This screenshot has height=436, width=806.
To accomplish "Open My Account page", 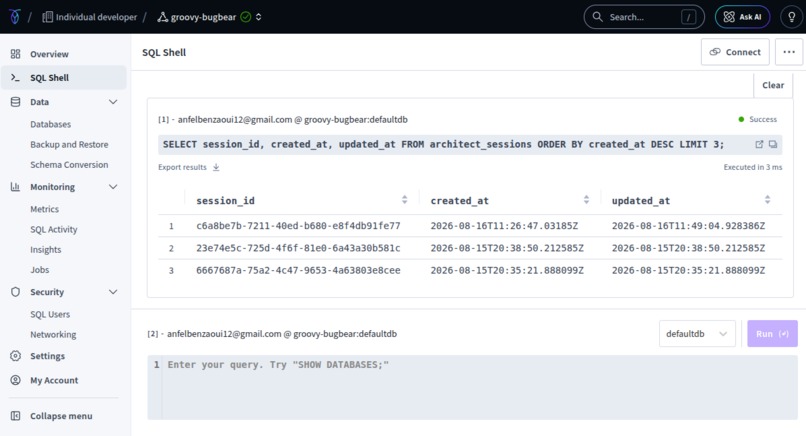I will coord(54,380).
